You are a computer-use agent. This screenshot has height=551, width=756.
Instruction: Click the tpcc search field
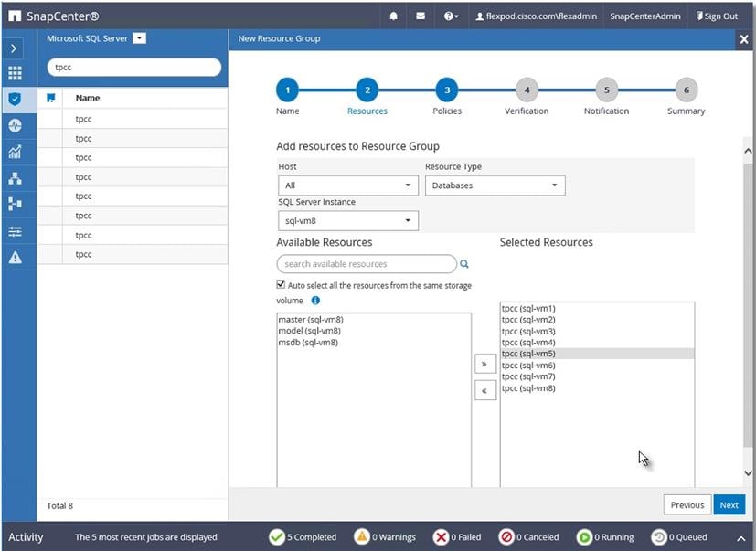[134, 67]
